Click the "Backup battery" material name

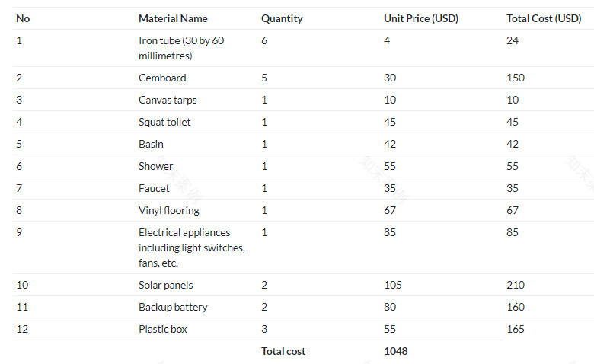click(x=173, y=307)
